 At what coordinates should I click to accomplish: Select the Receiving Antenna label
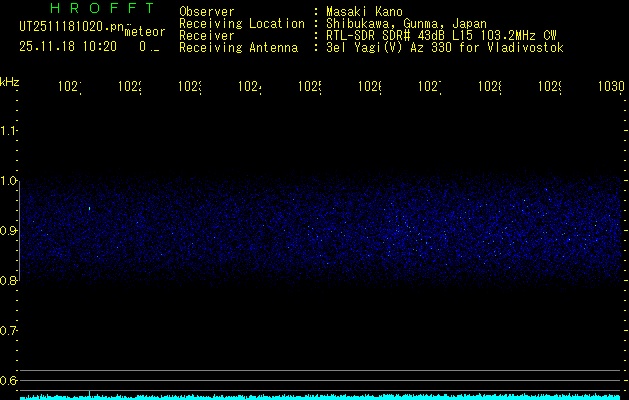(238, 47)
